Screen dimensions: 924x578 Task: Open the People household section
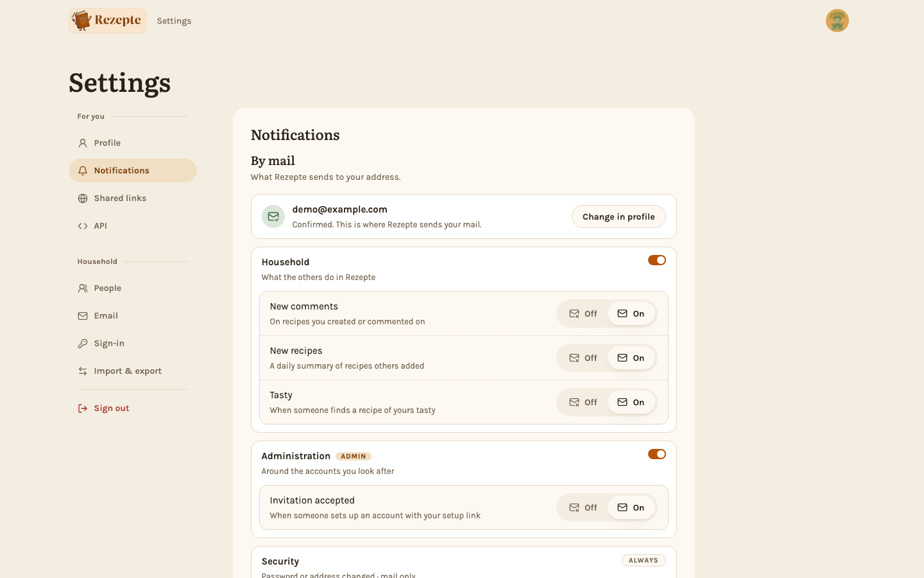pyautogui.click(x=133, y=288)
